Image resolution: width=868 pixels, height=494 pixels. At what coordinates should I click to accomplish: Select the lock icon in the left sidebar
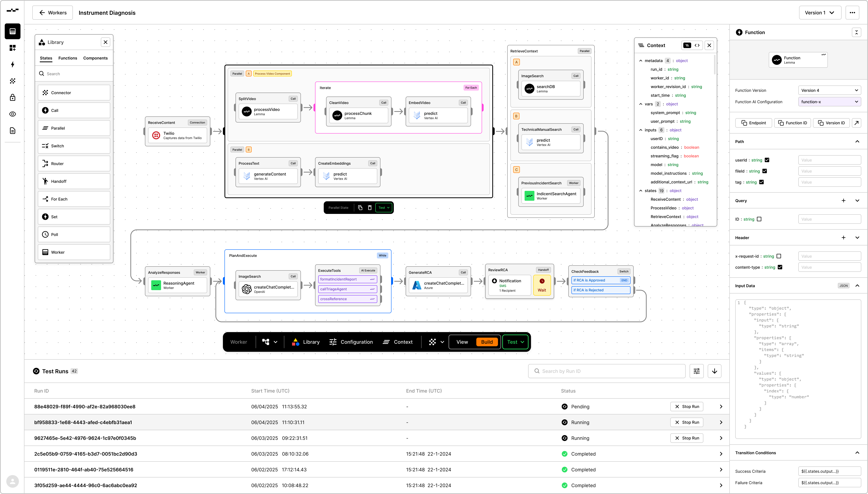pos(13,97)
